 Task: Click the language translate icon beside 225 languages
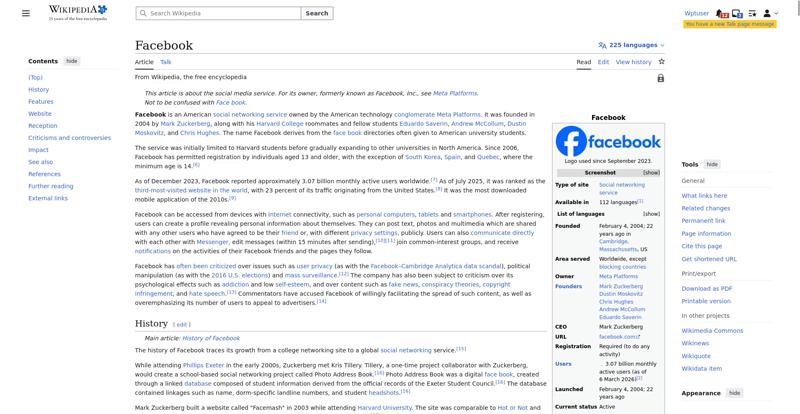click(602, 45)
